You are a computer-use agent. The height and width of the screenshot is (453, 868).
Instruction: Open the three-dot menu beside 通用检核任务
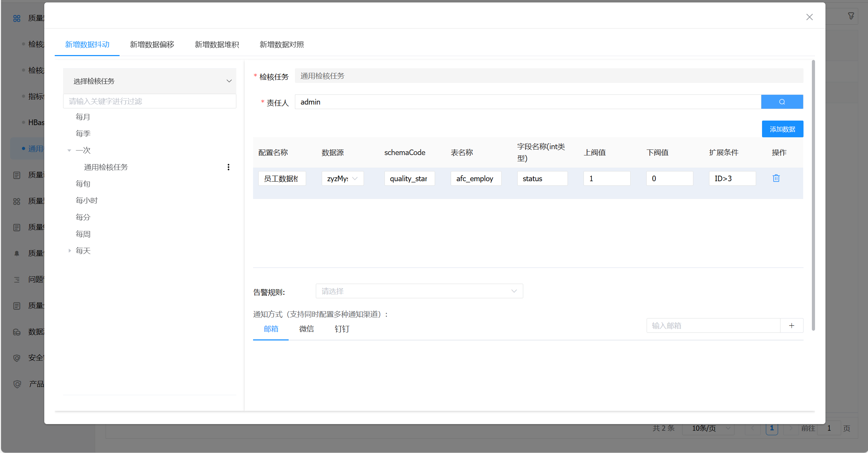228,167
